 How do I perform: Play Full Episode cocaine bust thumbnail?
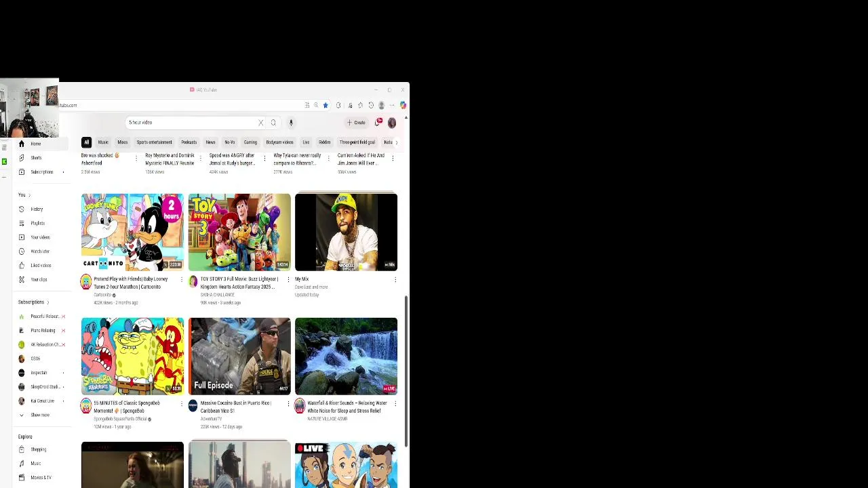tap(239, 356)
